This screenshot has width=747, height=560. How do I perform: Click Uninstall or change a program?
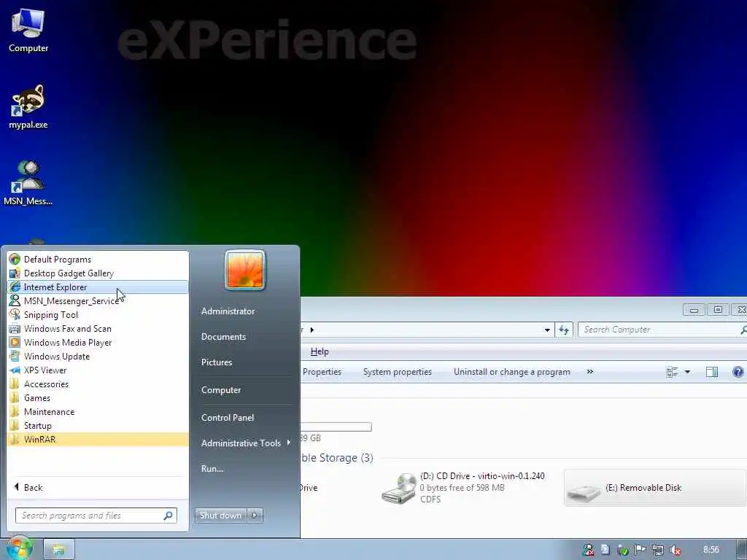click(511, 372)
